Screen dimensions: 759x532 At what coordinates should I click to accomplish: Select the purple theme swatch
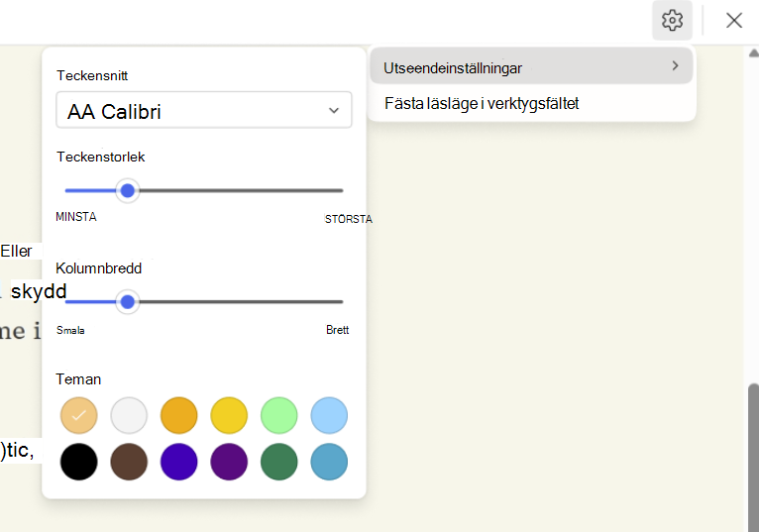point(229,462)
